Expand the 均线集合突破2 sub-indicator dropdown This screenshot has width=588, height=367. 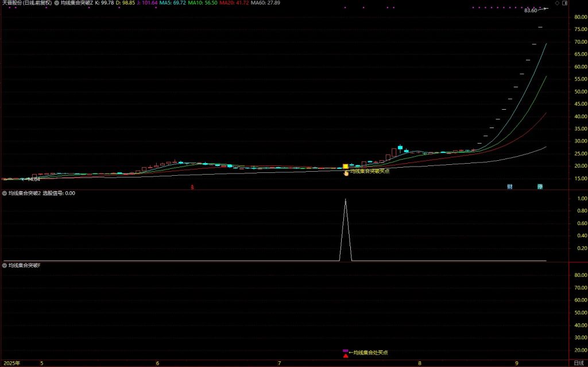[5, 194]
